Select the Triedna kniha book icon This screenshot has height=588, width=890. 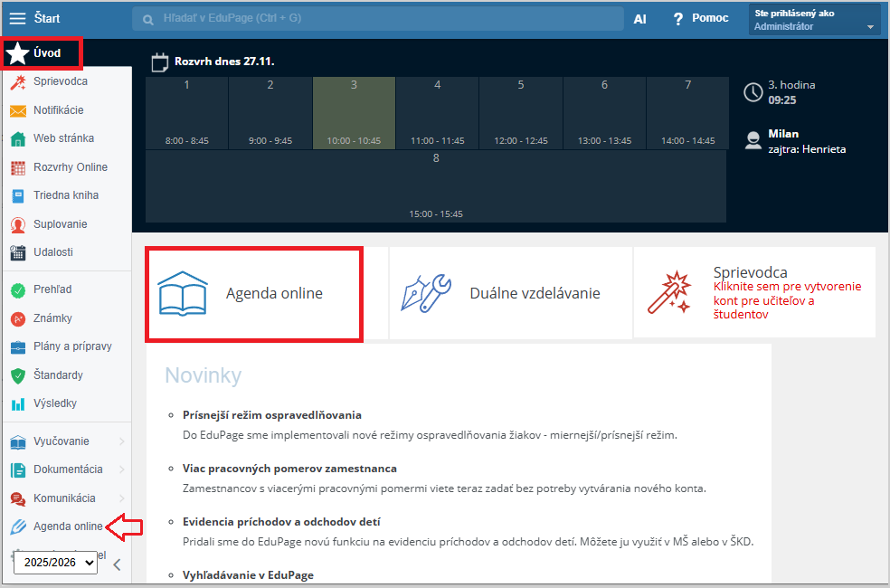click(x=17, y=195)
